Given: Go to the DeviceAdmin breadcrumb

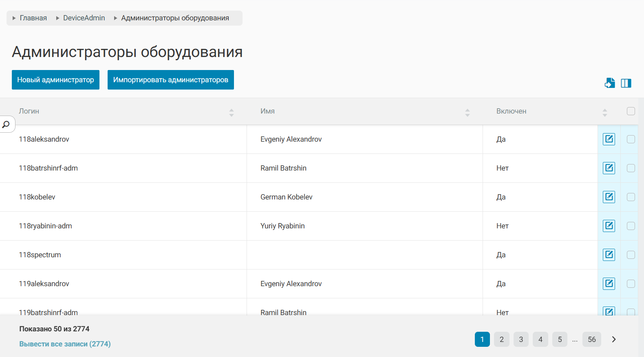Looking at the screenshot, I should [x=84, y=18].
